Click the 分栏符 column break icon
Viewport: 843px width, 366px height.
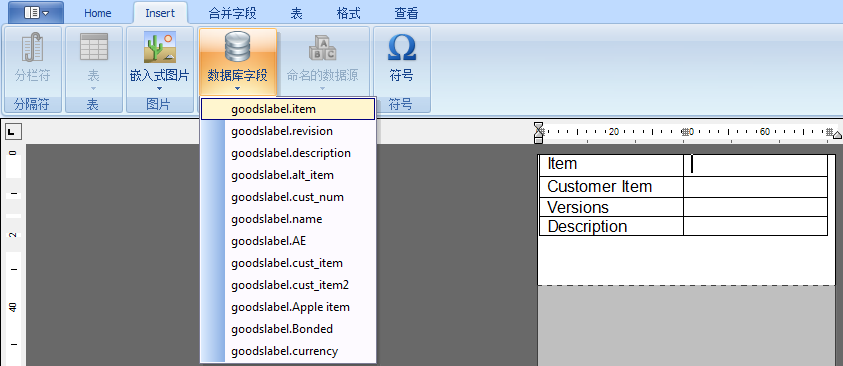tap(33, 48)
